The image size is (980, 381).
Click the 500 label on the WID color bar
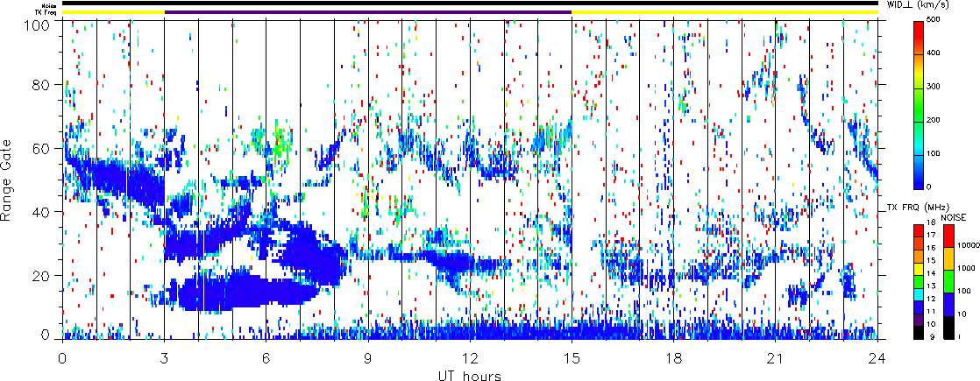point(935,21)
